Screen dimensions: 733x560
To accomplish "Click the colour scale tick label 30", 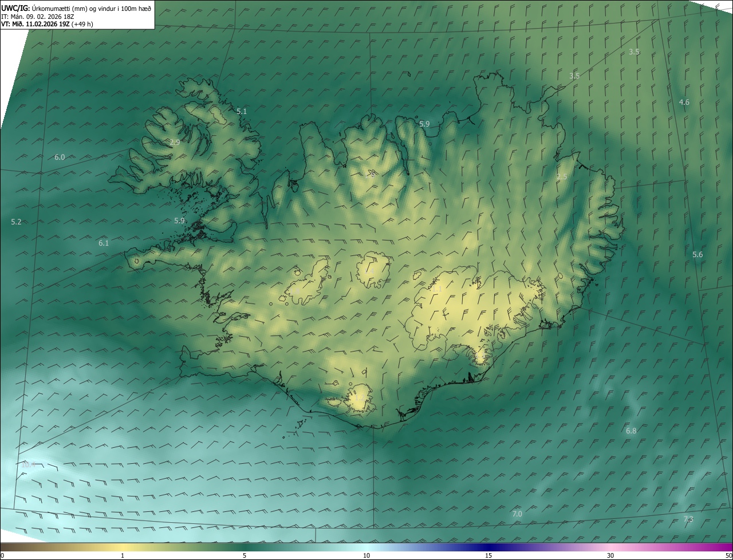I will (610, 555).
